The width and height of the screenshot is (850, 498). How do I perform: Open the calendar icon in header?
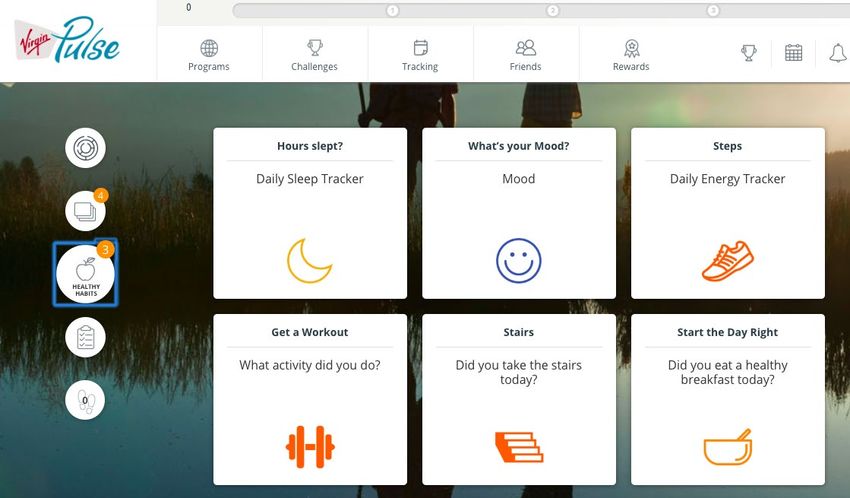793,53
